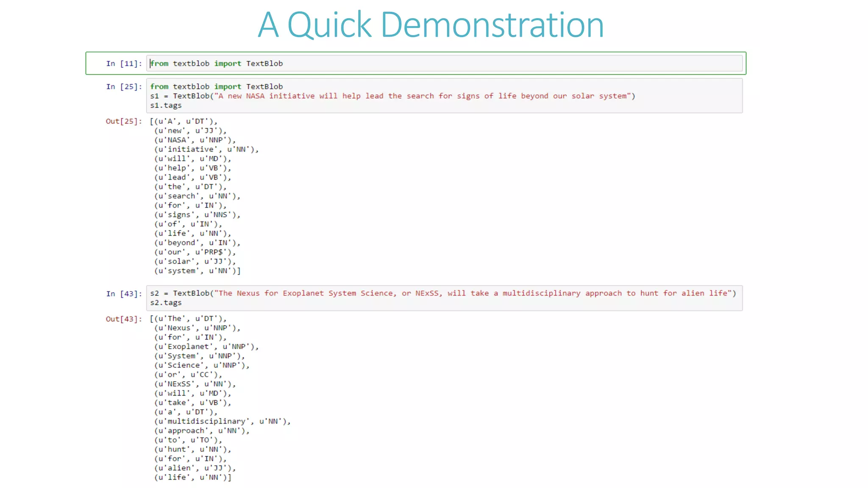Screen dimensions: 868x488
Task: Click the In [25] prompt label
Action: [124, 87]
